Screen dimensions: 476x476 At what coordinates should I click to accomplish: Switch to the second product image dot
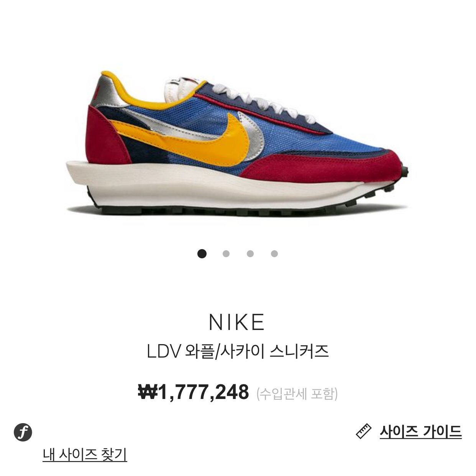(x=226, y=254)
